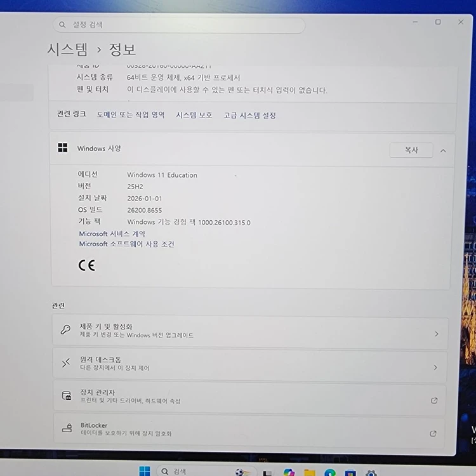The image size is (476, 476).
Task: Click external-link icon on BitLocker row
Action: (433, 433)
